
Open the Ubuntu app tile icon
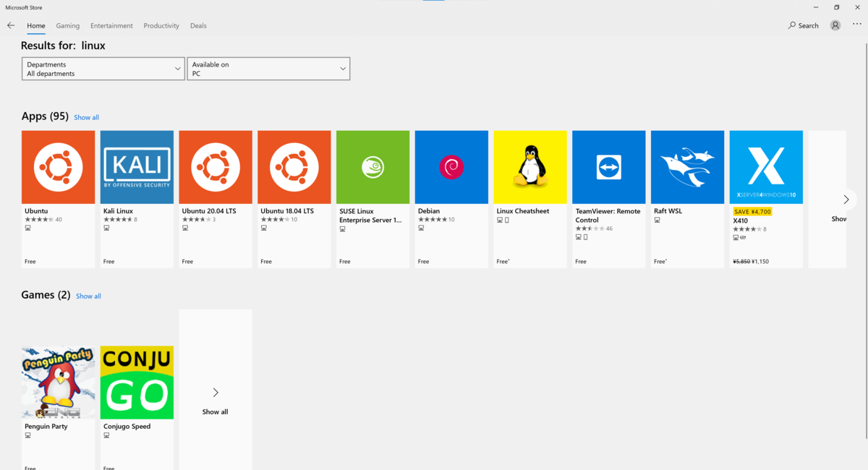(x=58, y=167)
